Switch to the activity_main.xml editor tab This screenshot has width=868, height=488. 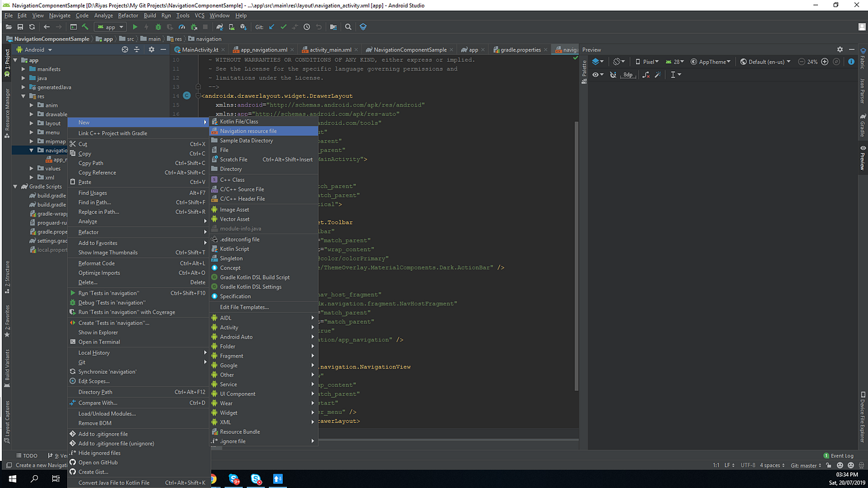330,50
